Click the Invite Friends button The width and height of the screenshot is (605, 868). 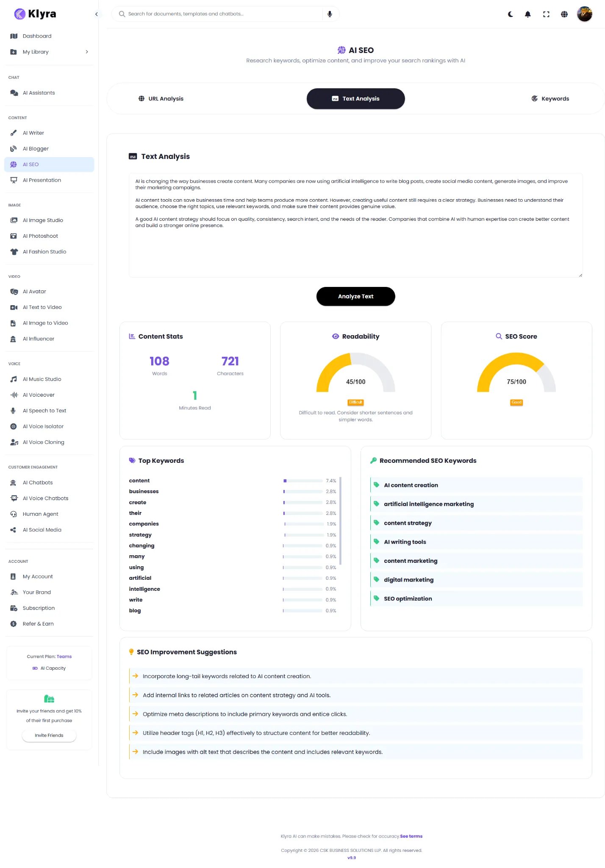click(x=49, y=735)
